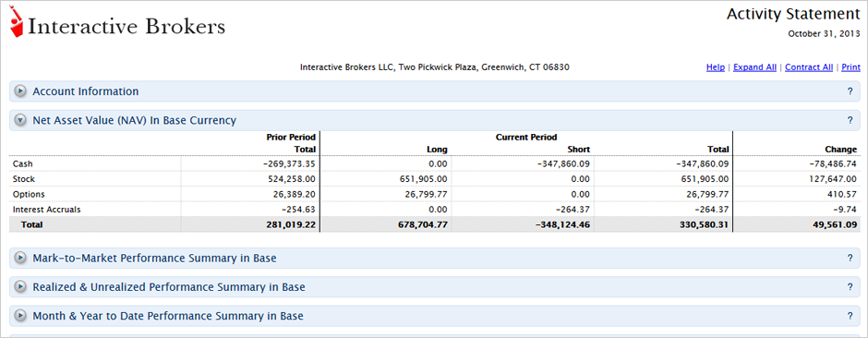The width and height of the screenshot is (868, 338).
Task: Open help for Net Asset Value section
Action: coord(850,120)
